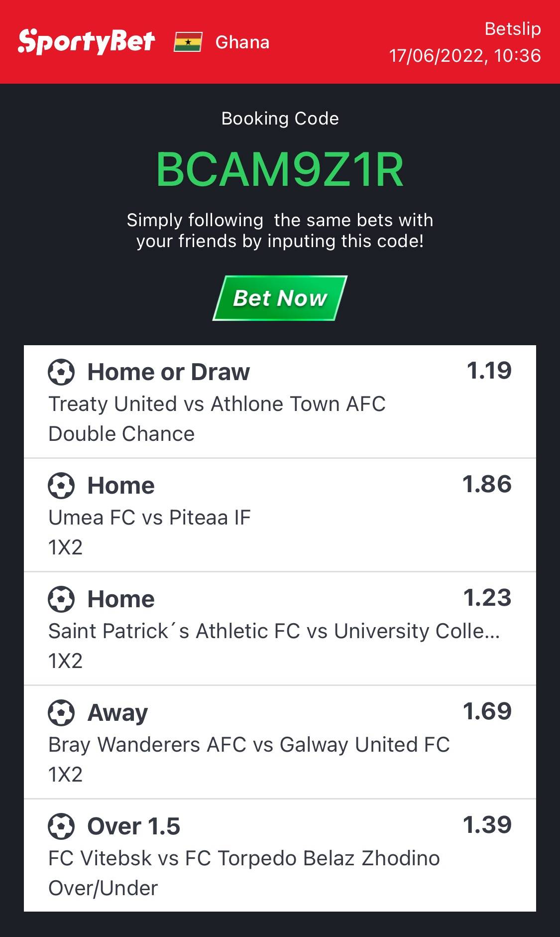560x937 pixels.
Task: Tap the BCAM9Z1R booking code
Action: coord(280,170)
